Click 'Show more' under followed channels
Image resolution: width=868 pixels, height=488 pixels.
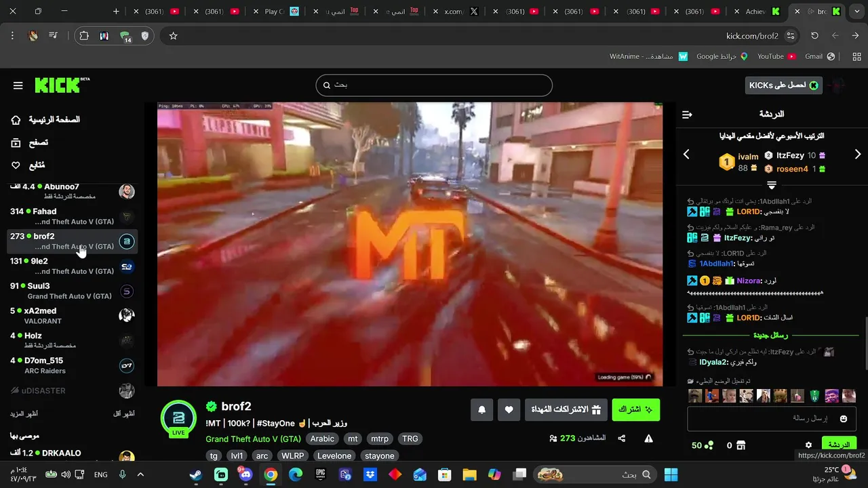[x=24, y=413]
